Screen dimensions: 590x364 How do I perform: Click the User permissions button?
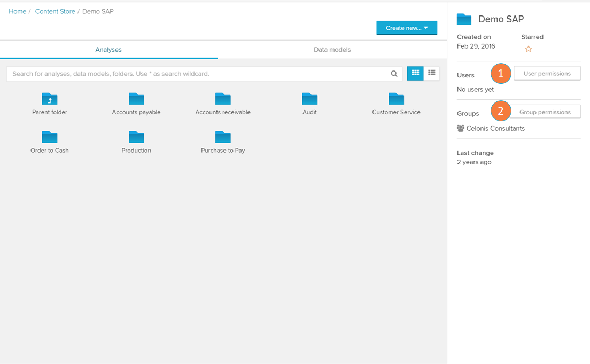(x=547, y=74)
